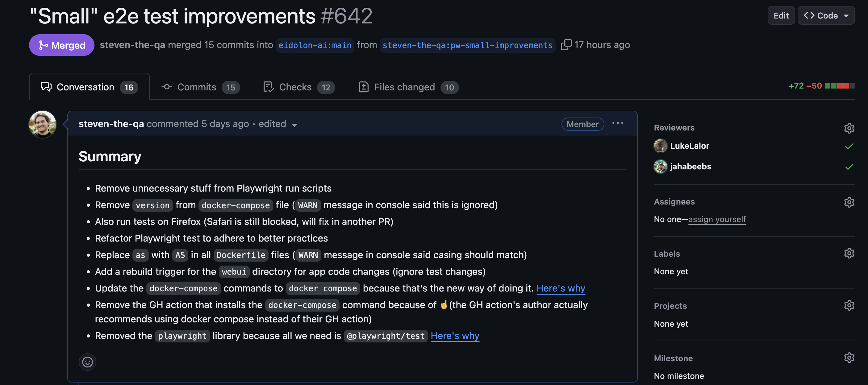
Task: Click the webui inline code text
Action: click(x=234, y=271)
